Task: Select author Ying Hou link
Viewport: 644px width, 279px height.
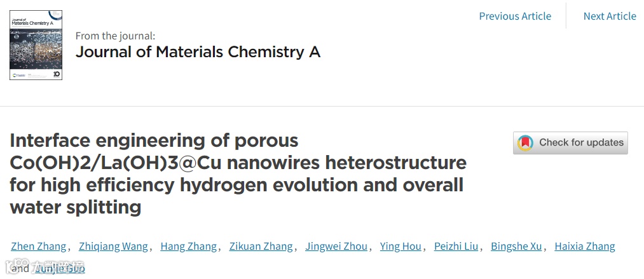Action: (401, 247)
